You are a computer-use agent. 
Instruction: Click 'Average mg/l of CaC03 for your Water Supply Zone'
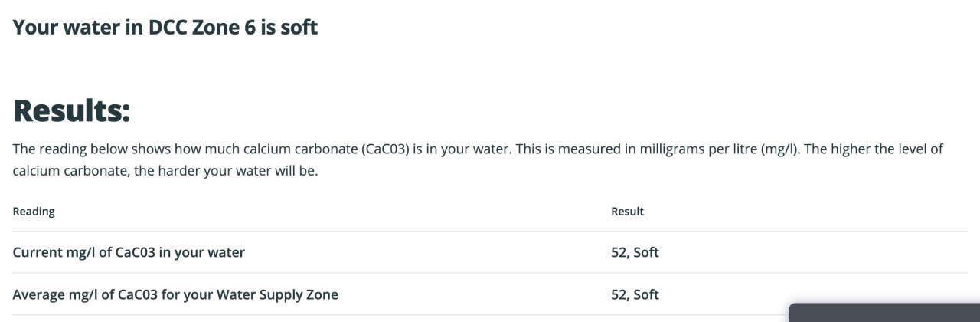pyautogui.click(x=175, y=294)
